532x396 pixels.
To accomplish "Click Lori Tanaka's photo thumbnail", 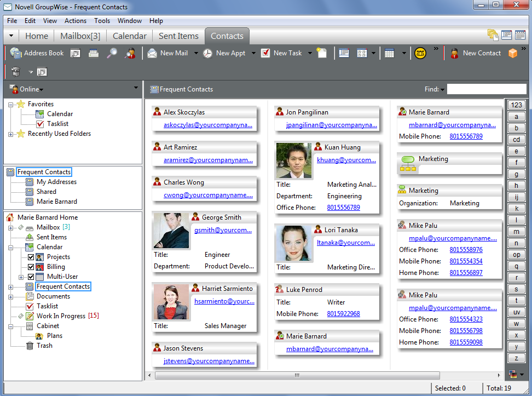I will [293, 243].
